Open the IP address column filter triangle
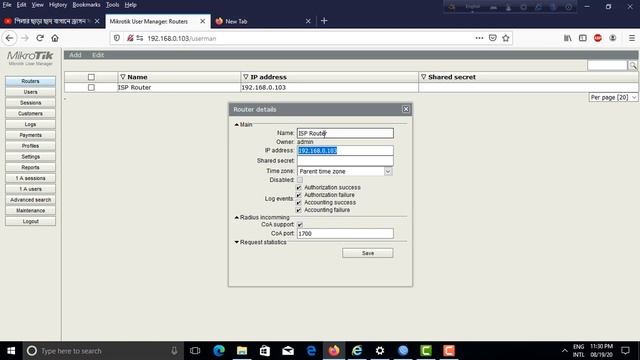This screenshot has width=640, height=360. 246,77
